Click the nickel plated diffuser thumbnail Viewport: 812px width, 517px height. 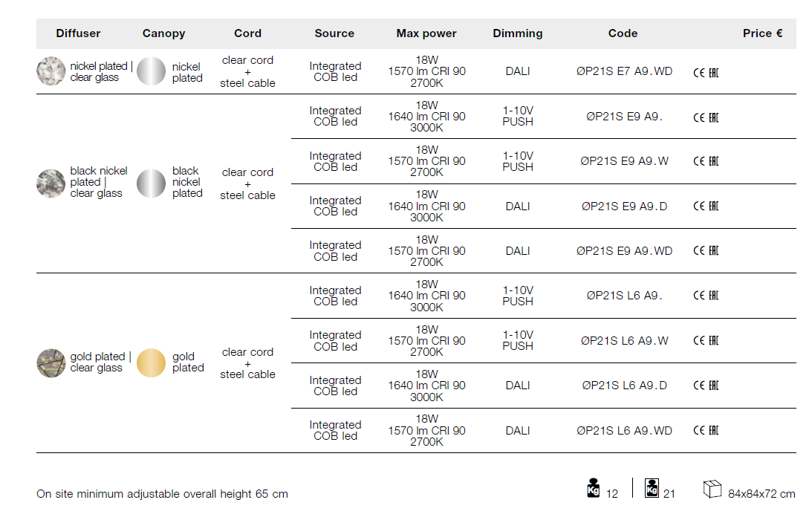tap(51, 71)
